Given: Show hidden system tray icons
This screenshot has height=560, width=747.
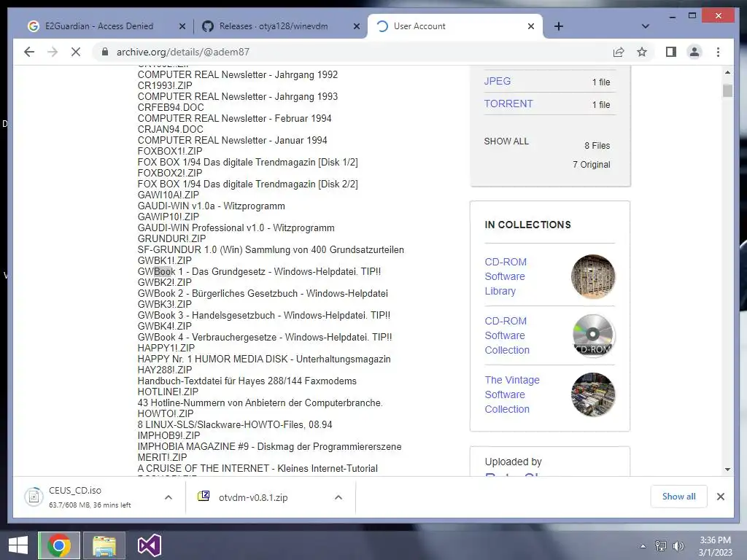Looking at the screenshot, I should pyautogui.click(x=643, y=546).
